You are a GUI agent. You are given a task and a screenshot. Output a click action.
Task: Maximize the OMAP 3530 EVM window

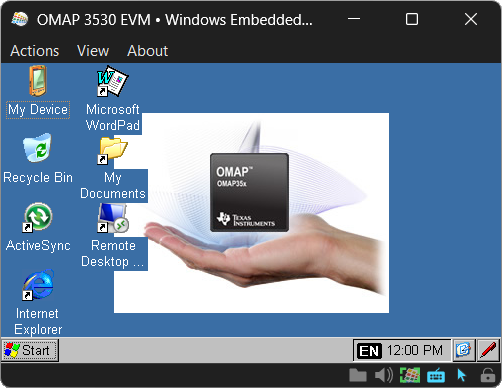pos(412,19)
